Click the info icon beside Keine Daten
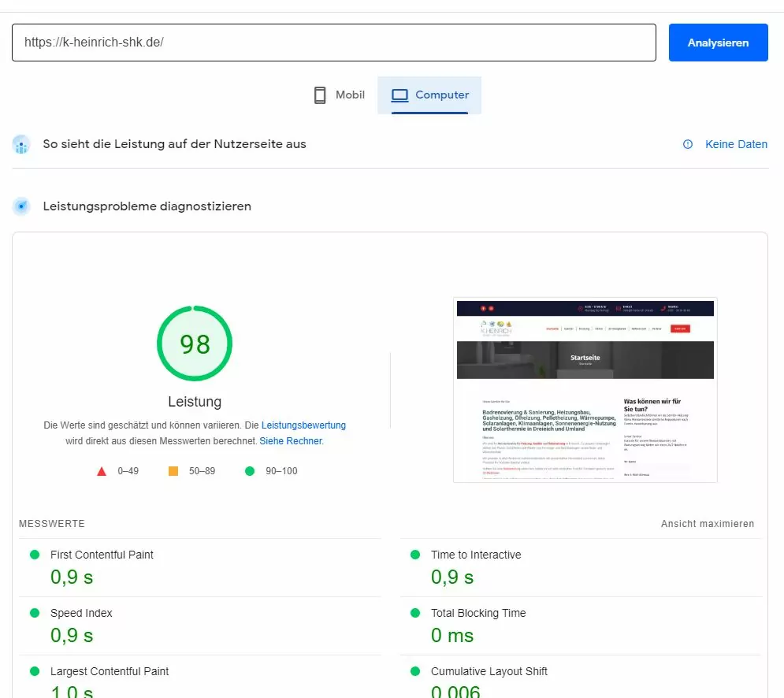Image resolution: width=784 pixels, height=698 pixels. (688, 144)
